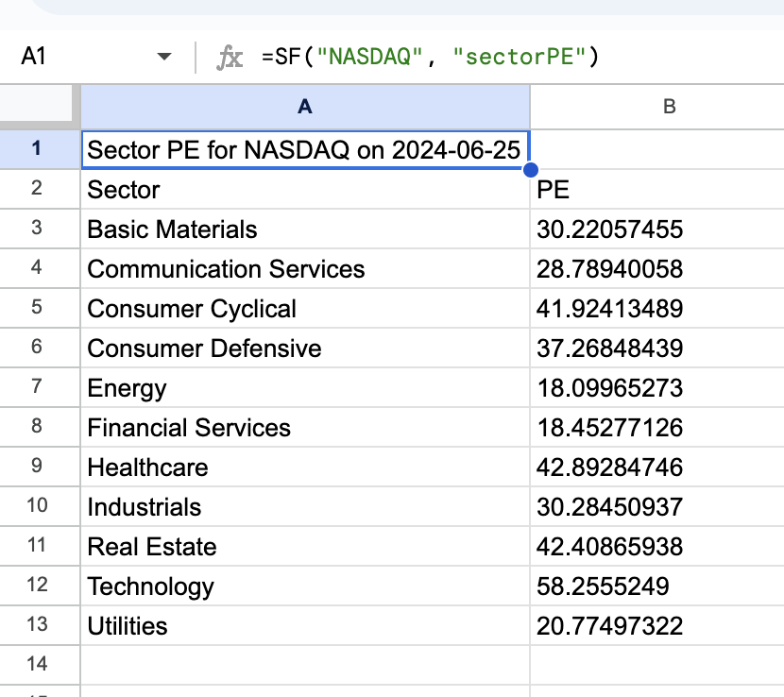The width and height of the screenshot is (784, 697).
Task: Click the 'Industrials' cell
Action: pyautogui.click(x=305, y=506)
